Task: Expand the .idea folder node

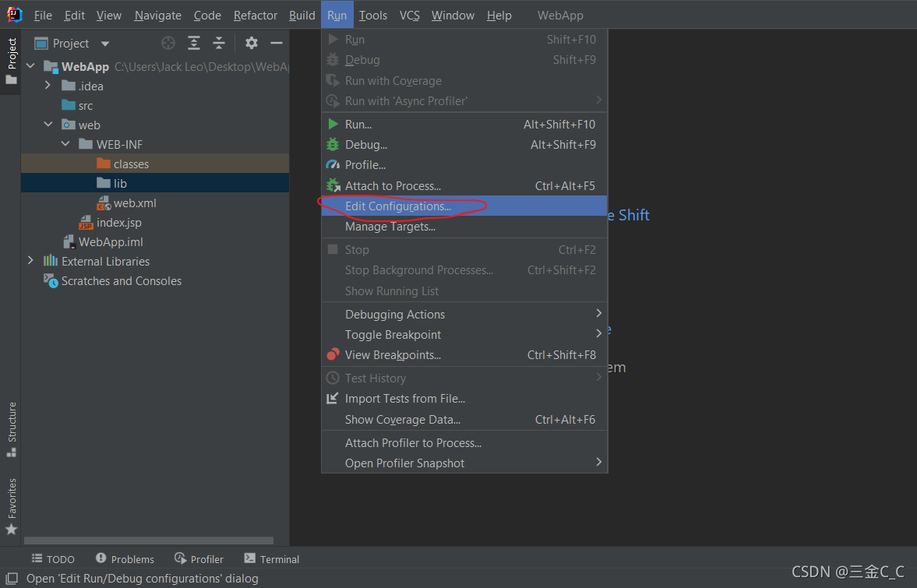Action: pyautogui.click(x=48, y=86)
